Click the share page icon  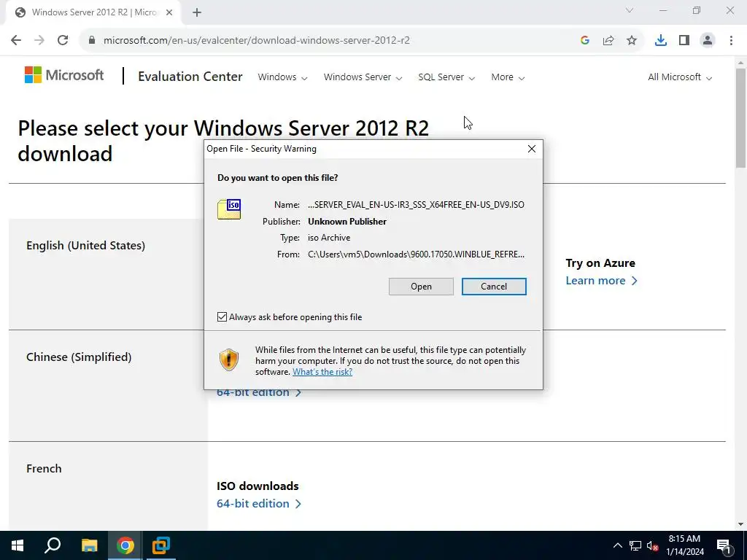point(608,41)
